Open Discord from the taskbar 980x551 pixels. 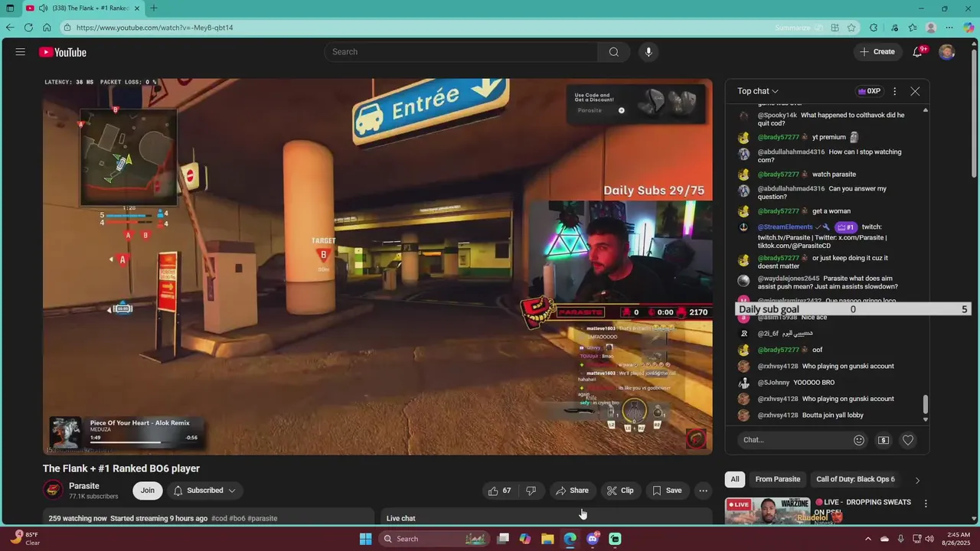tap(593, 539)
